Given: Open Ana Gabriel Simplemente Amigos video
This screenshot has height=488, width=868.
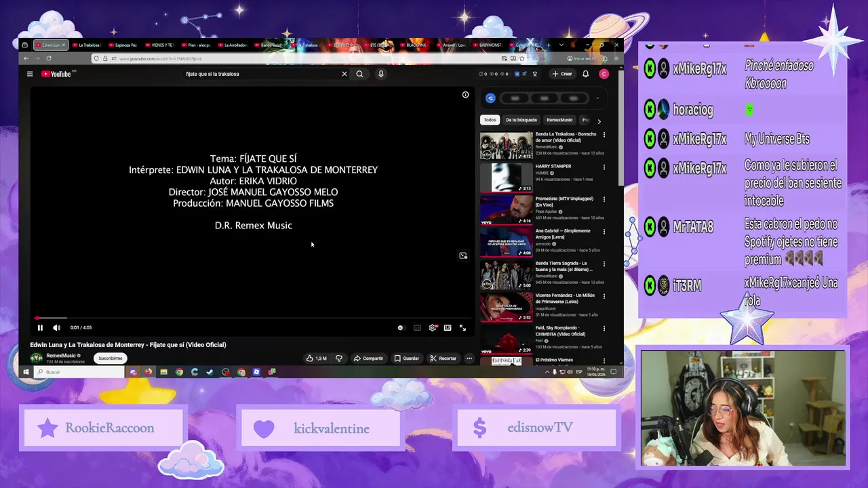Looking at the screenshot, I should [507, 242].
